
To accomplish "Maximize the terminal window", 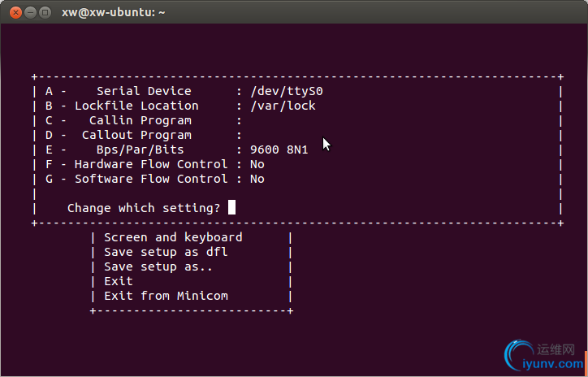I will 45,13.
